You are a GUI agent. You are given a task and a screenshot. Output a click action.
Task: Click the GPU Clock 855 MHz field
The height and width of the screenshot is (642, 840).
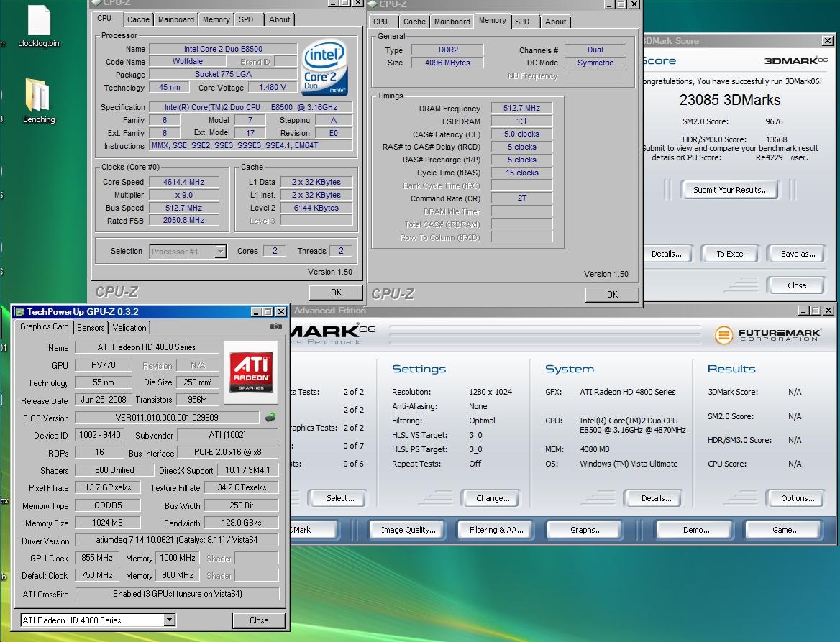click(97, 558)
